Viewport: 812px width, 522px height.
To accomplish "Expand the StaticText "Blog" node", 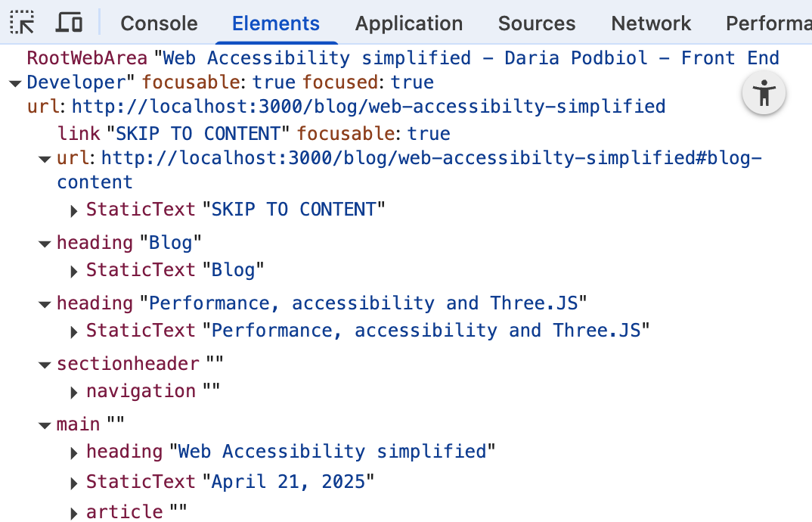I will click(74, 270).
